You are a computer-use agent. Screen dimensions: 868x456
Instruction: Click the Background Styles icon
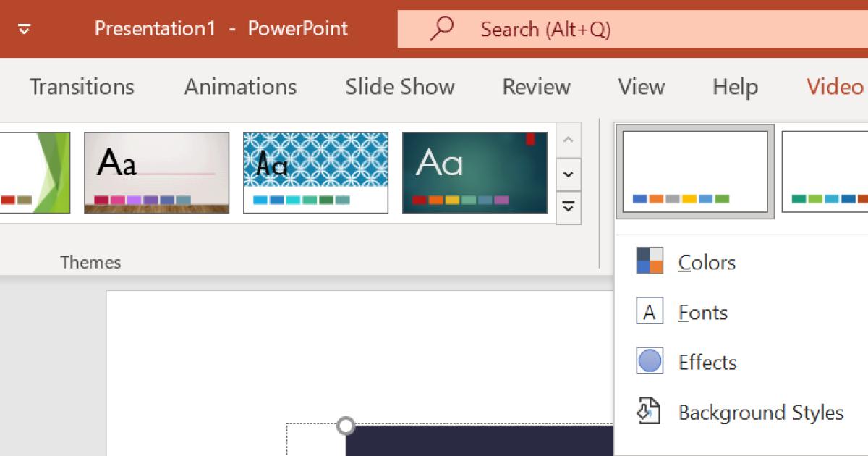(650, 411)
